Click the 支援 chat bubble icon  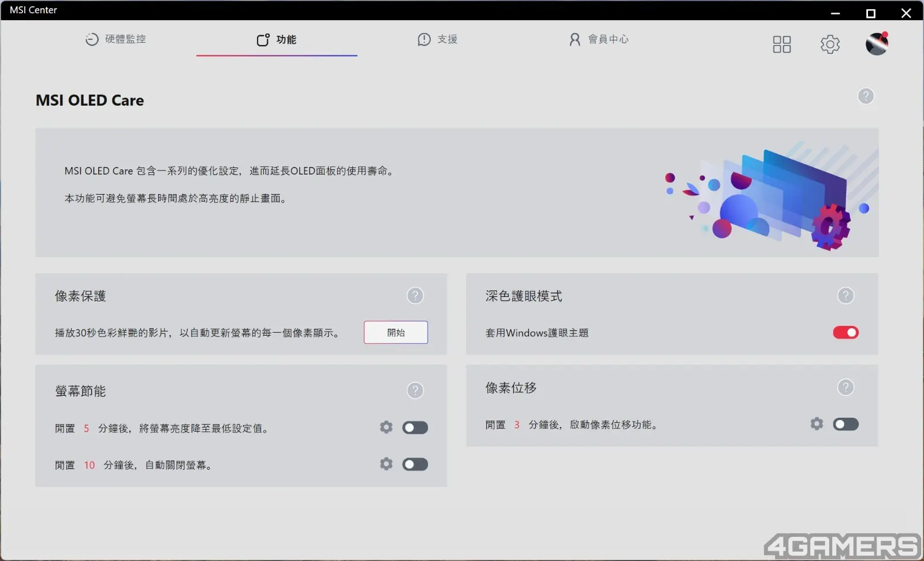point(424,39)
